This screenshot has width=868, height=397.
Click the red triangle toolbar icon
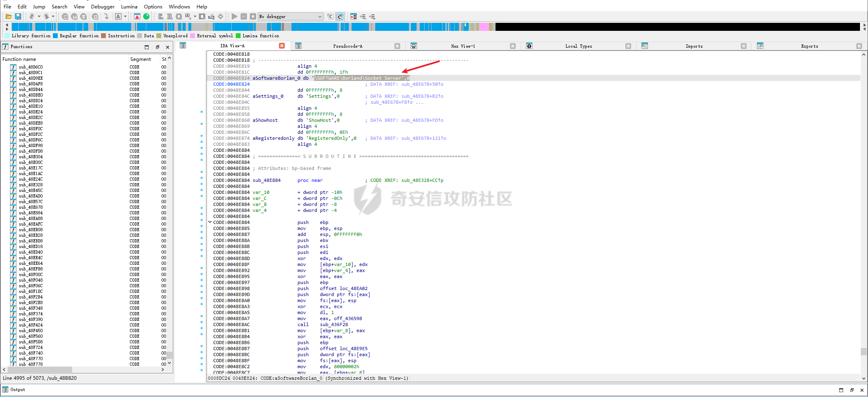tap(137, 16)
